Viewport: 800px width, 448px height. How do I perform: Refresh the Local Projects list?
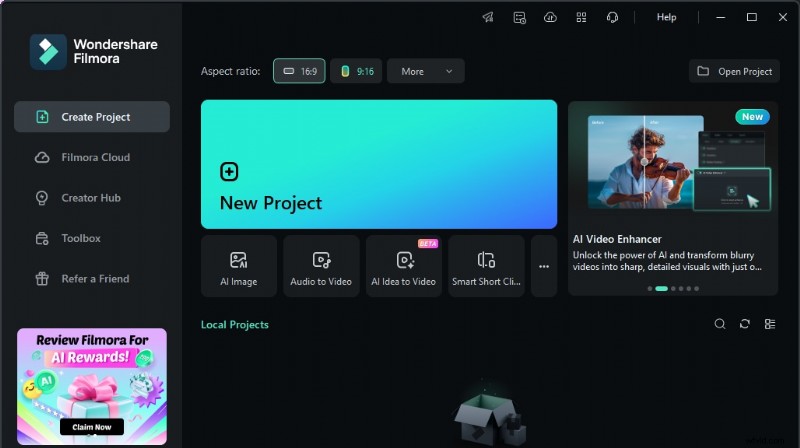745,324
